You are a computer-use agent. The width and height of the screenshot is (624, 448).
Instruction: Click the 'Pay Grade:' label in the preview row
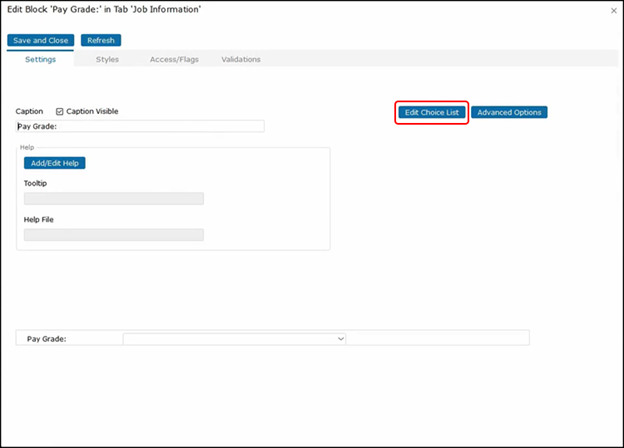[x=47, y=339]
